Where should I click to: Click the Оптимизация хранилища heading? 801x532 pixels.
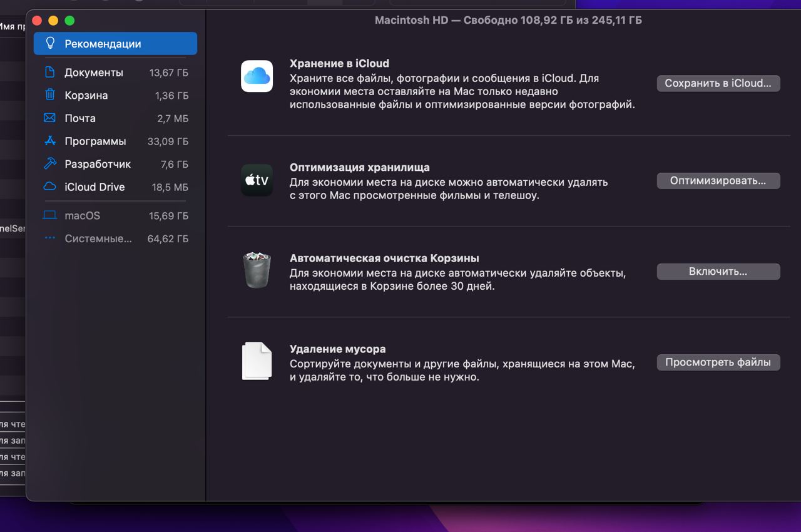pos(360,167)
